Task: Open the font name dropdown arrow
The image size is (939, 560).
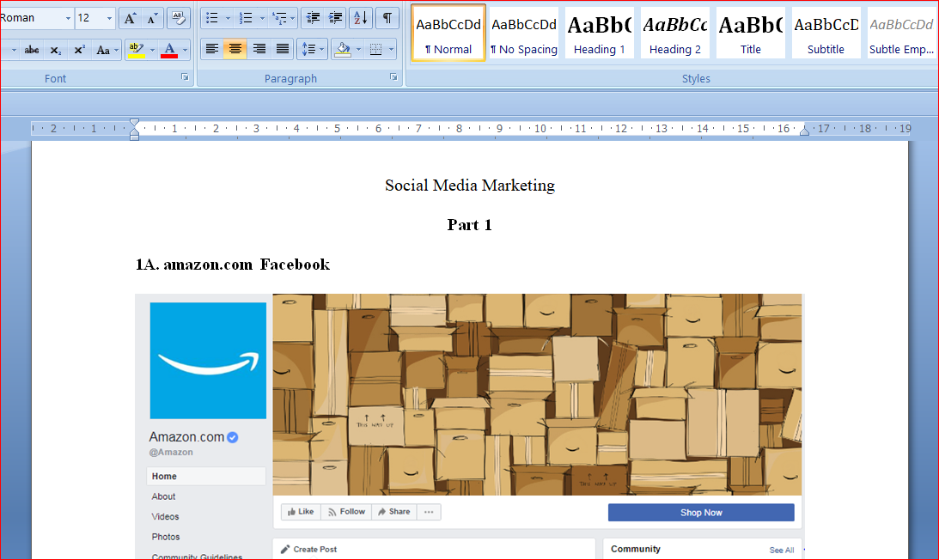Action: (x=68, y=19)
